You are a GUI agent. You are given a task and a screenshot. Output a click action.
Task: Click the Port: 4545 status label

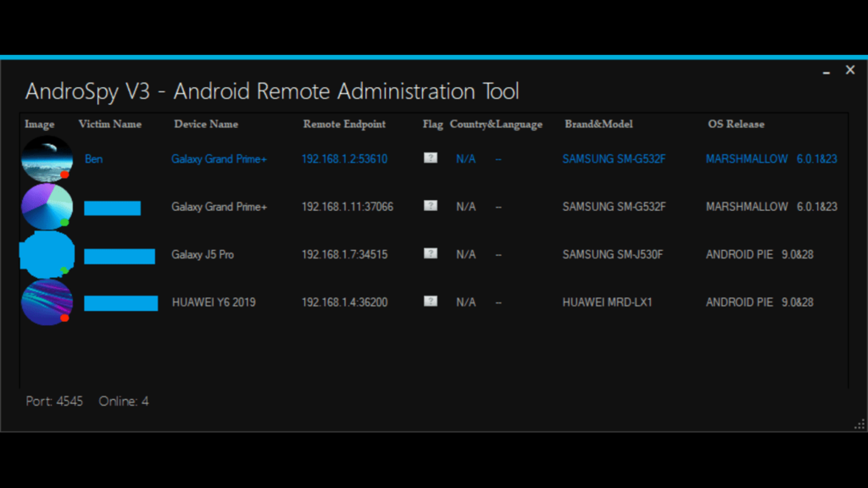click(54, 401)
